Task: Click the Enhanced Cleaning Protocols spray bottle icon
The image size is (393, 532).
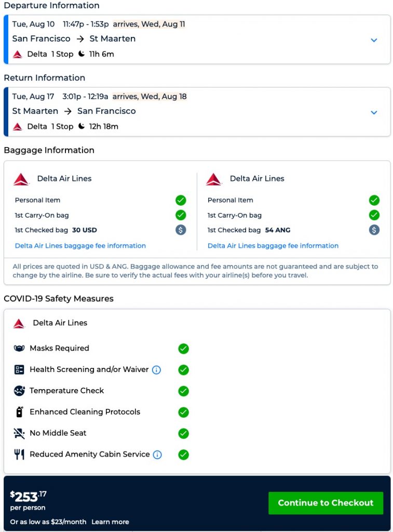Action: (x=19, y=412)
